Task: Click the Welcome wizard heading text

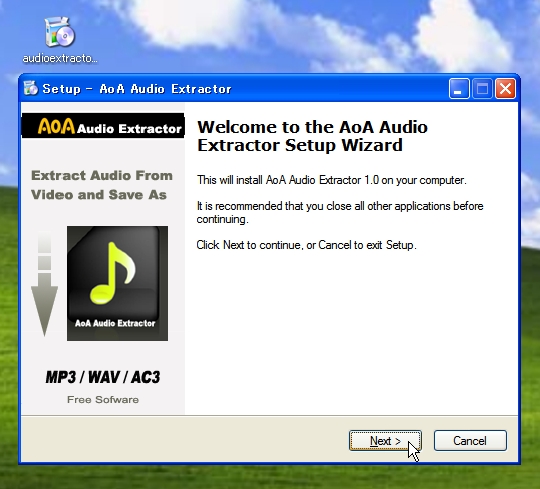Action: 312,136
